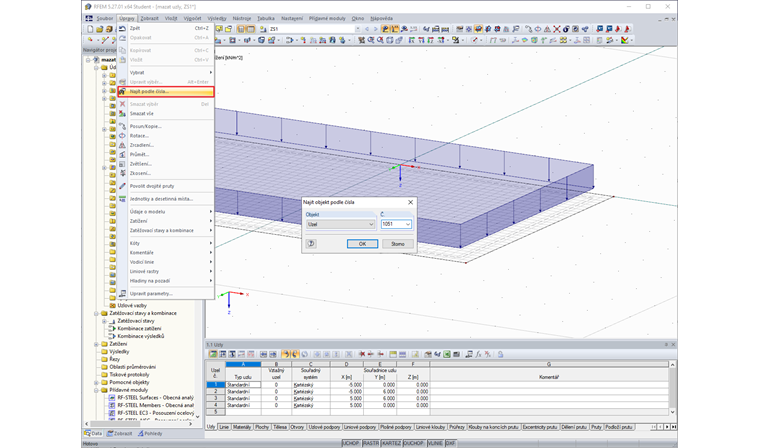Click the first highlighted orange arrow table icon
Image resolution: width=760 pixels, height=448 pixels.
285,354
